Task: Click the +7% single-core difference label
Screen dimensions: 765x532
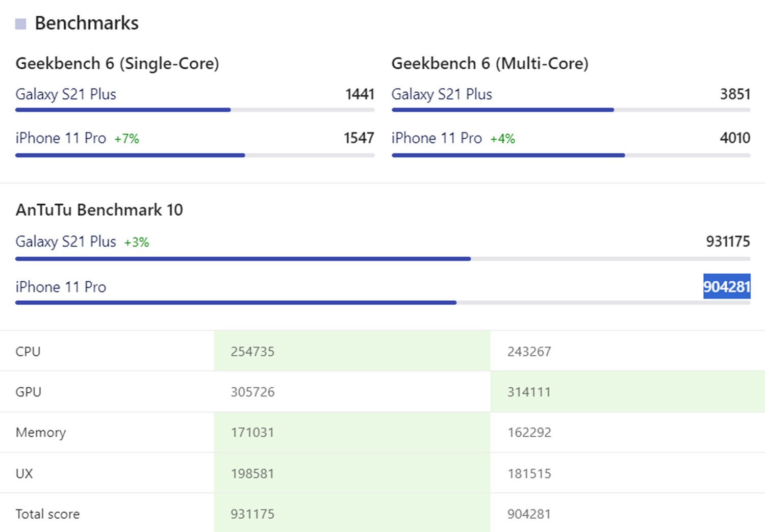Action: coord(126,139)
